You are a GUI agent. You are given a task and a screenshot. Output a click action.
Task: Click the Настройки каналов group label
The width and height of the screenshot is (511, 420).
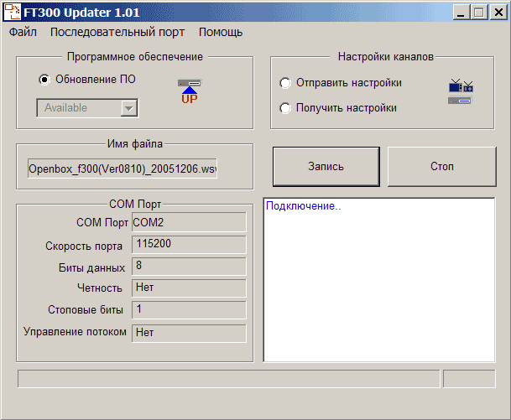pos(386,57)
